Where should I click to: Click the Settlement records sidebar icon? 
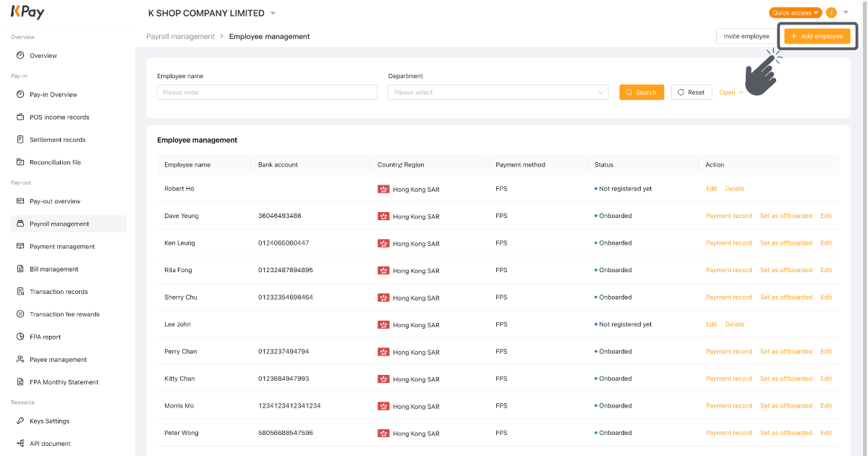tap(20, 139)
